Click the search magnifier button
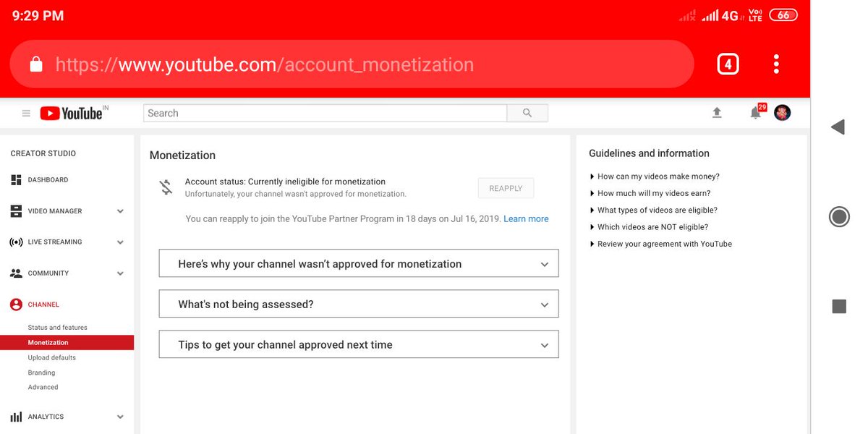This screenshot has width=868, height=434. tap(527, 113)
